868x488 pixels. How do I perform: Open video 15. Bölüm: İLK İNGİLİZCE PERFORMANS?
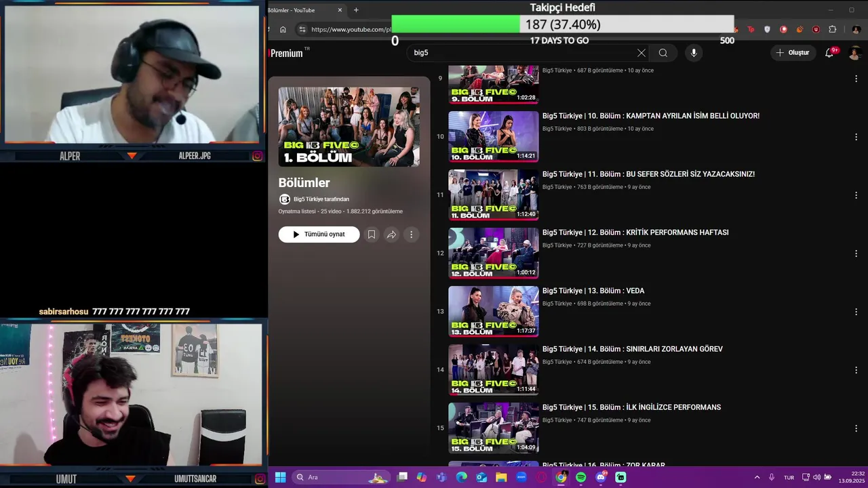coord(631,407)
